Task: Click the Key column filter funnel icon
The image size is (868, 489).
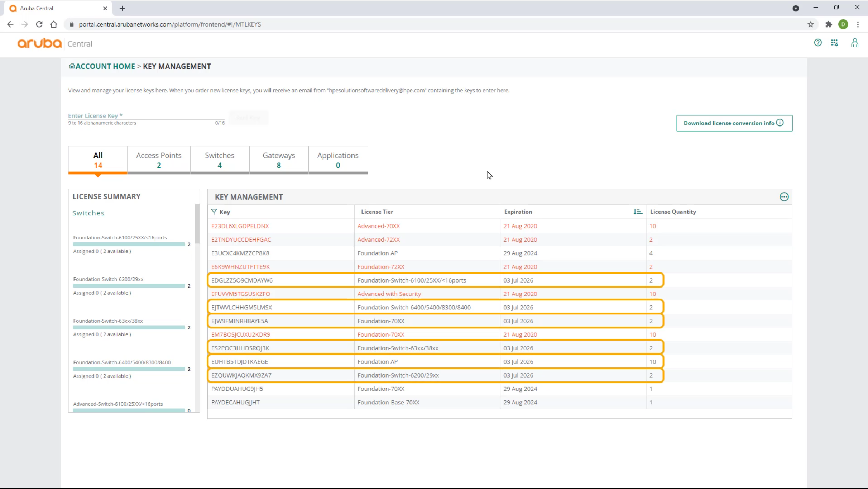Action: click(x=214, y=212)
